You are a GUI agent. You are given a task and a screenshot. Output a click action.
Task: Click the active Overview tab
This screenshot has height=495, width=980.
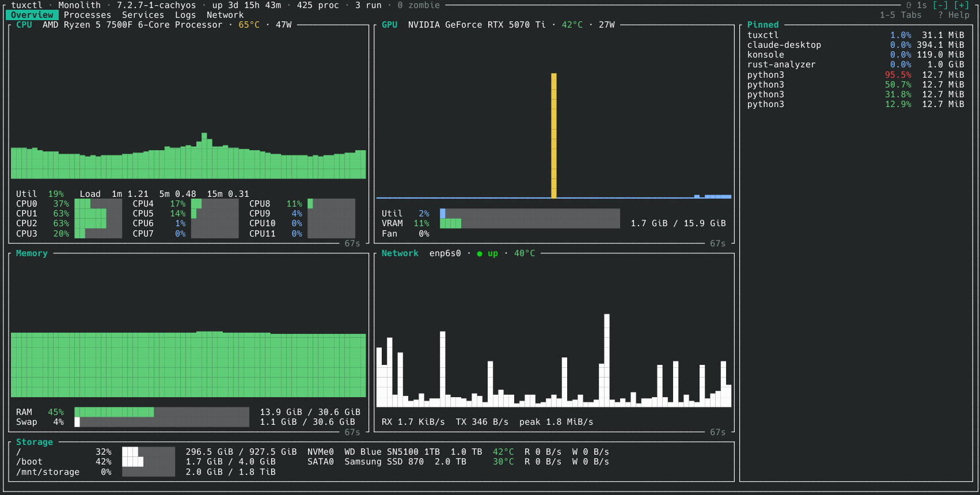pyautogui.click(x=32, y=15)
